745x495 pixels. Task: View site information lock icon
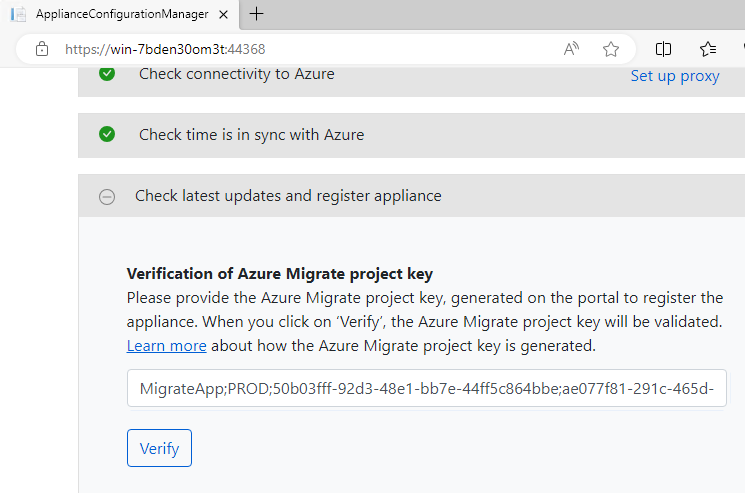42,49
